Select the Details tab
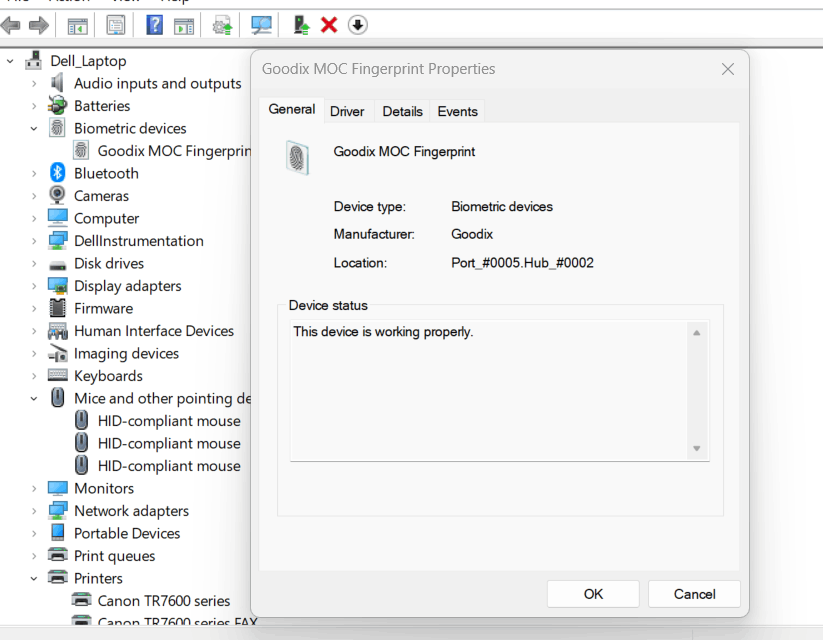Viewport: 823px width, 640px height. (402, 111)
